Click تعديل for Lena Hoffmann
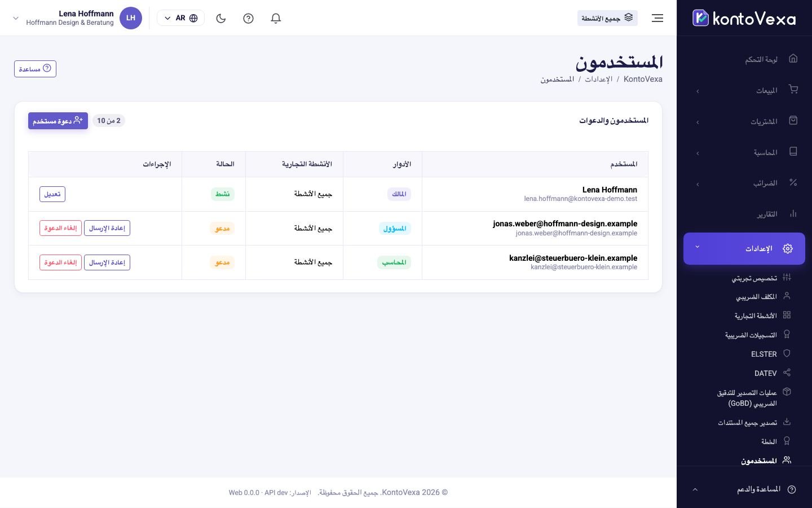The width and height of the screenshot is (812, 508). [x=52, y=194]
